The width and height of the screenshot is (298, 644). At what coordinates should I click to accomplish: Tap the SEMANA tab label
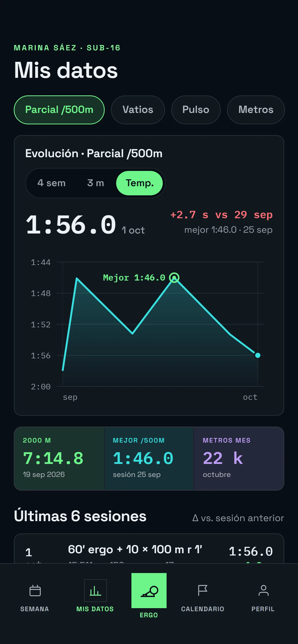35,609
